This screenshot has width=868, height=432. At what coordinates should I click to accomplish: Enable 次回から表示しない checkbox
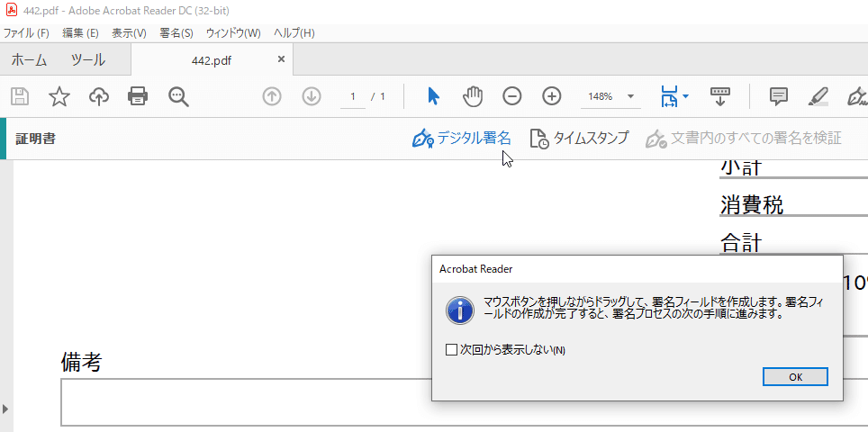452,349
